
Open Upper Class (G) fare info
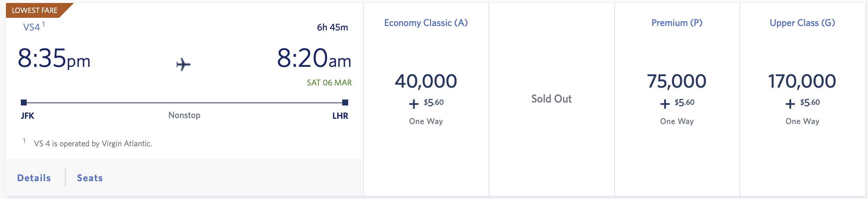point(802,23)
